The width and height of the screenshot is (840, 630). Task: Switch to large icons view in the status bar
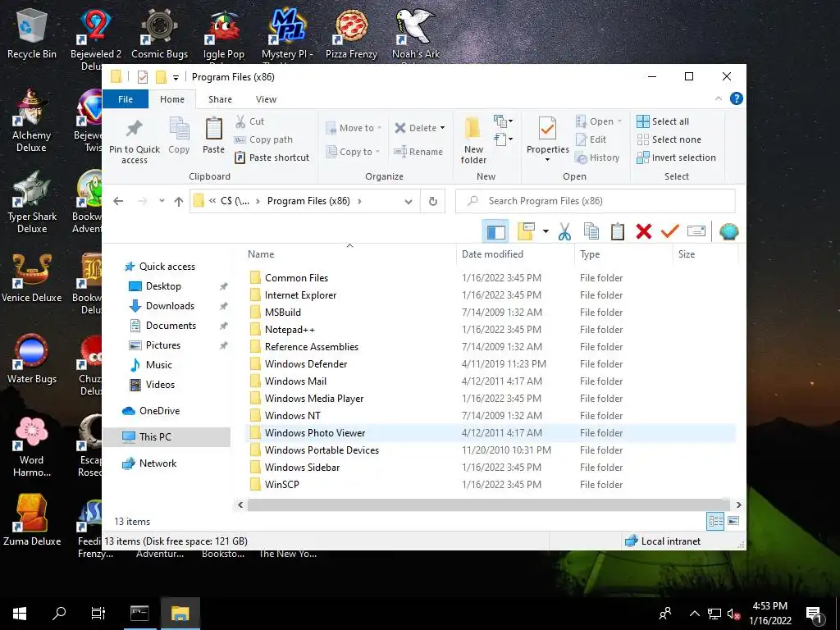point(733,521)
